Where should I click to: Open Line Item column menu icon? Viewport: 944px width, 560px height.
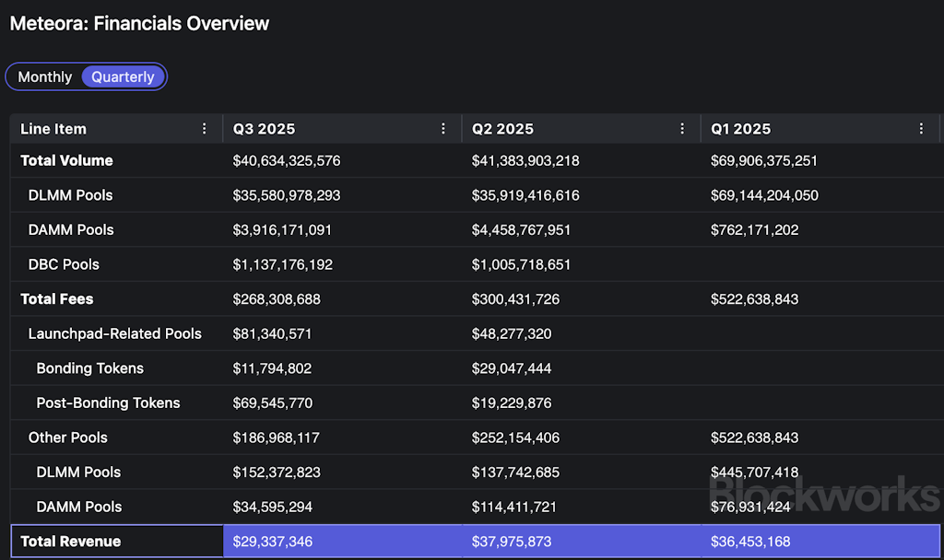(205, 129)
